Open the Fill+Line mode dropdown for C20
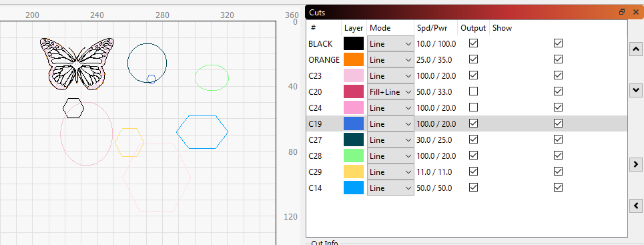The height and width of the screenshot is (245, 644). 390,91
